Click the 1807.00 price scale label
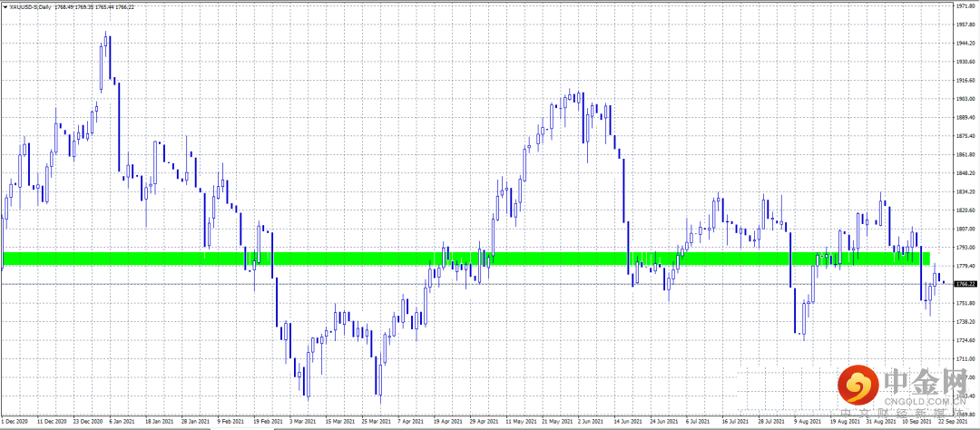Viewport: 980px width, 430px height. click(x=966, y=230)
